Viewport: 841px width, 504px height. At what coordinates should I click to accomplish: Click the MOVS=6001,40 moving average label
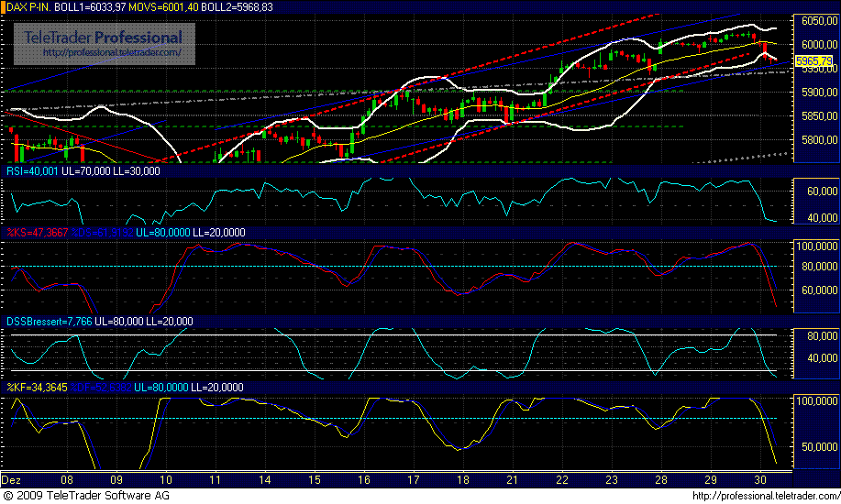click(166, 7)
